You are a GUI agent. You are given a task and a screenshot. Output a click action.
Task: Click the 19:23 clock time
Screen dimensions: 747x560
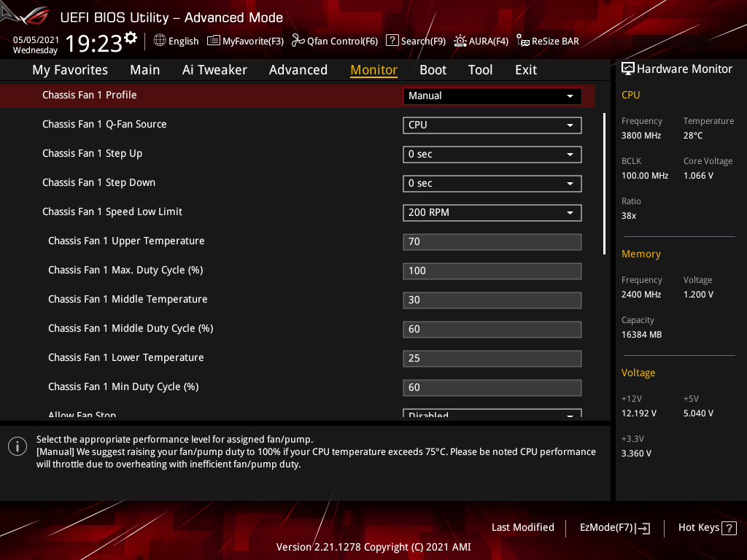click(93, 44)
